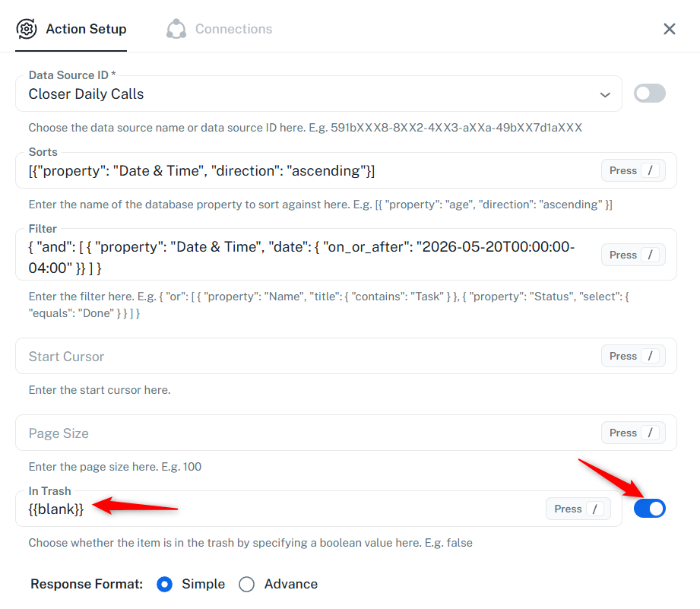Select Simple response format
This screenshot has height=609, width=700.
coord(164,584)
